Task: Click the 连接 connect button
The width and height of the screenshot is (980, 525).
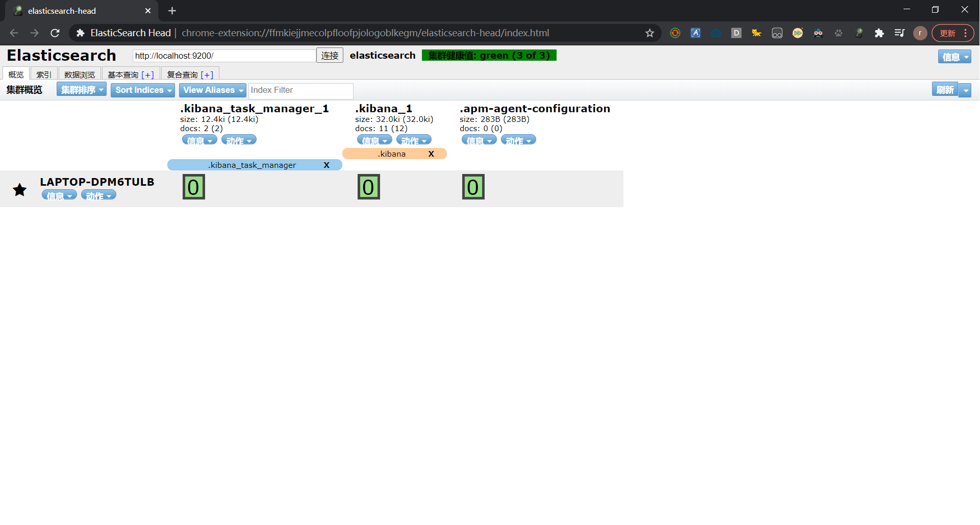Action: click(x=330, y=55)
